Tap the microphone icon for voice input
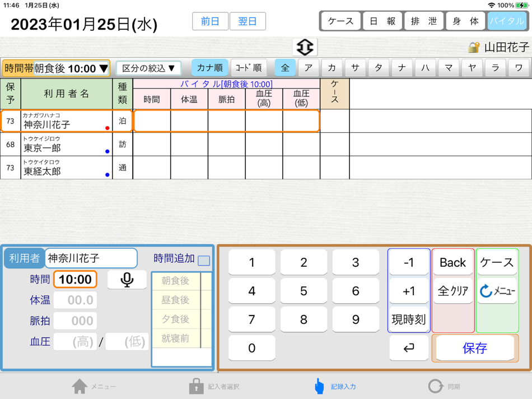This screenshot has width=532, height=399. 127,279
